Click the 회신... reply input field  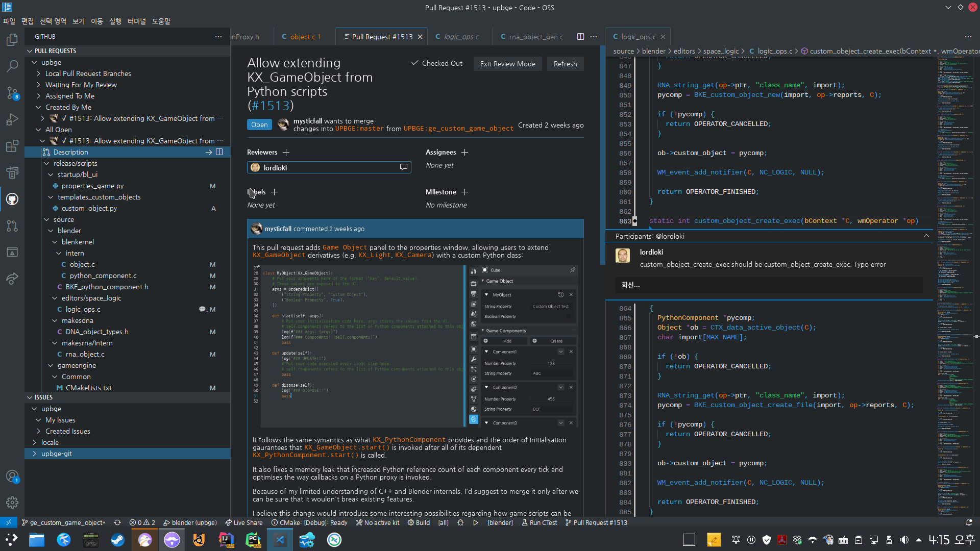(x=769, y=285)
